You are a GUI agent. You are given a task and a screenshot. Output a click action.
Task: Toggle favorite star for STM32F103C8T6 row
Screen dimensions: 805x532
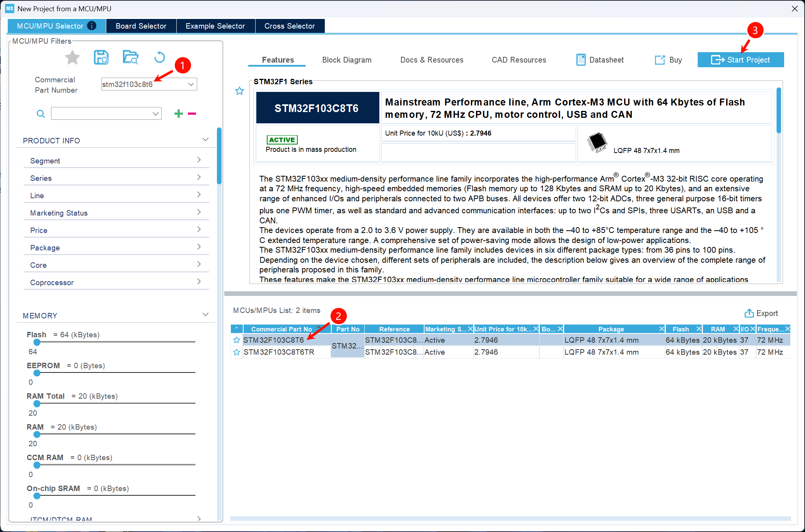[237, 340]
